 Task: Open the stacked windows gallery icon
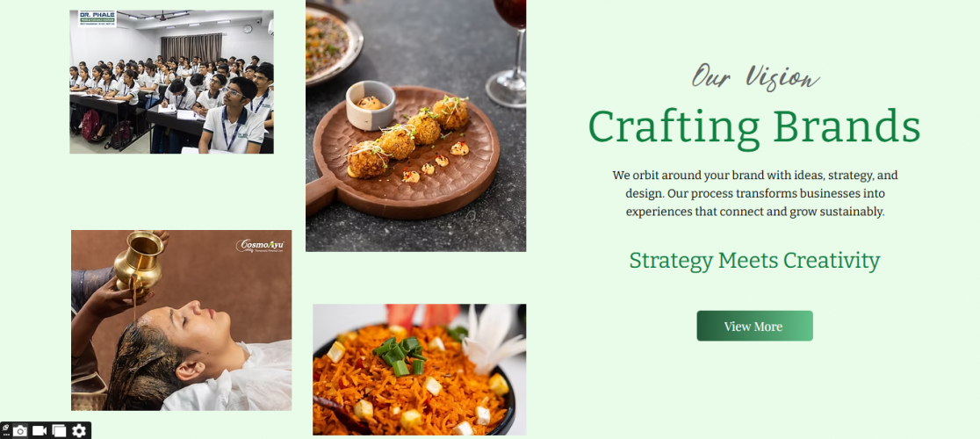tap(60, 431)
